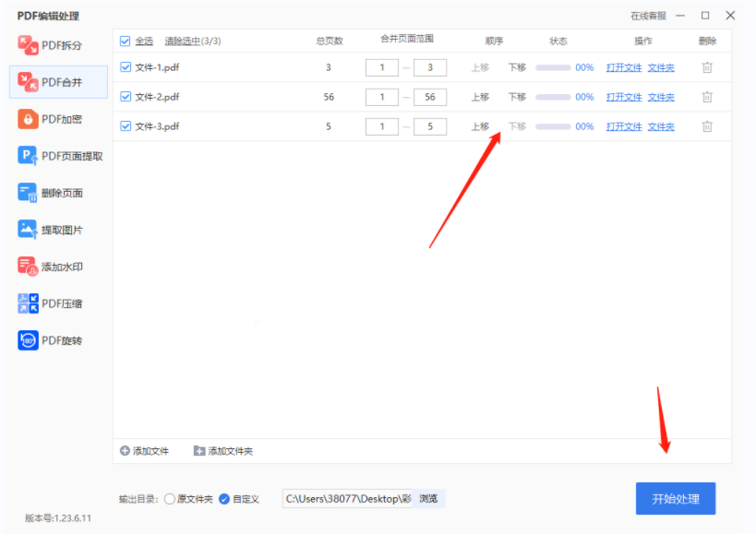The image size is (756, 534).
Task: Maximize the PDF编辑处理 window
Action: click(705, 16)
